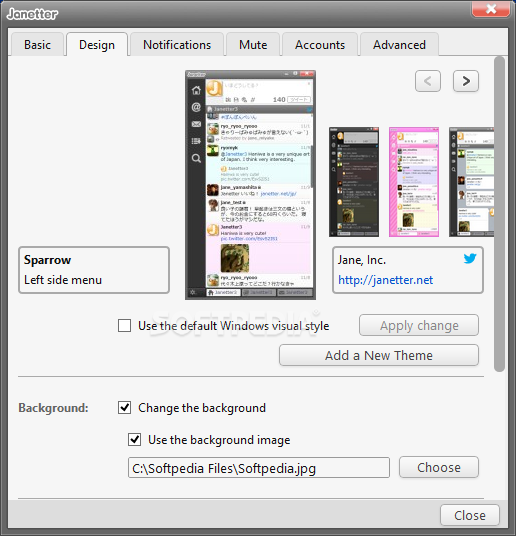Viewport: 516px width, 536px height.
Task: Uncheck Change the background option
Action: coord(124,407)
